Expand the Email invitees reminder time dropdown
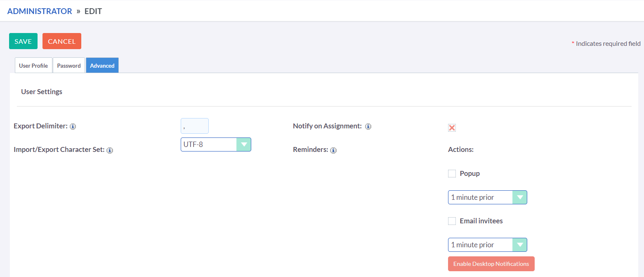644x277 pixels. pos(487,245)
